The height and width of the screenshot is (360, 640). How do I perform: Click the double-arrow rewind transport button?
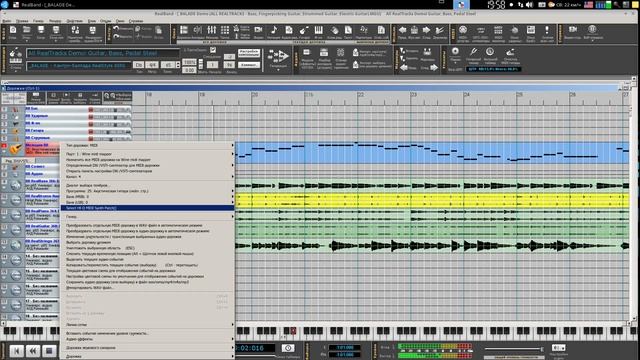point(33,351)
